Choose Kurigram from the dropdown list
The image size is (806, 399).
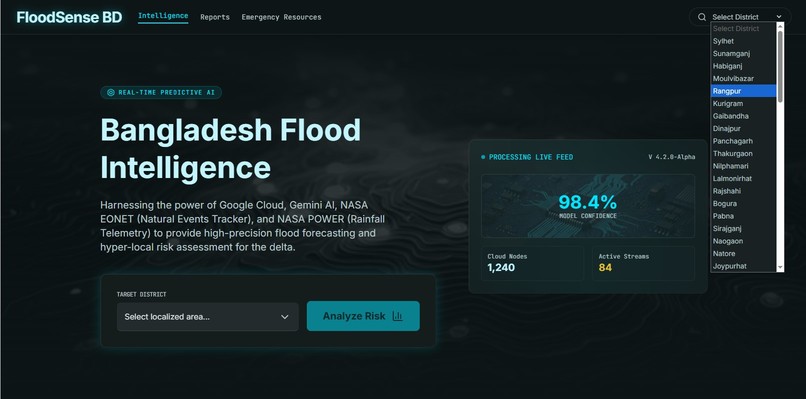pos(743,103)
